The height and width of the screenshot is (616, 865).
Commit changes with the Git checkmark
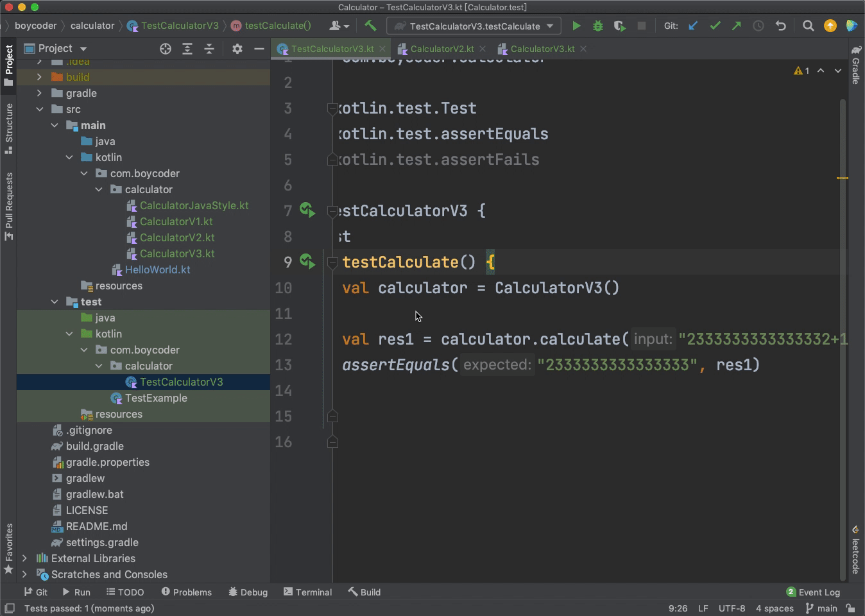[x=715, y=26]
